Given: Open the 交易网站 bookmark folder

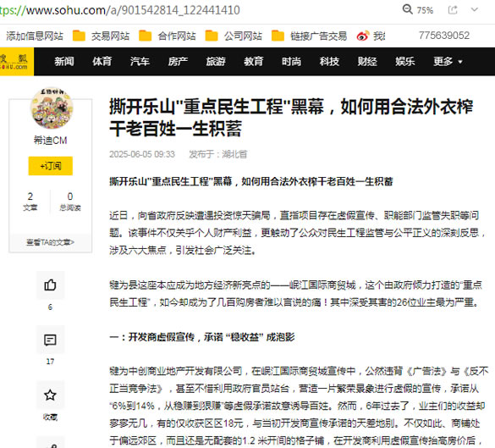Looking at the screenshot, I should point(101,36).
